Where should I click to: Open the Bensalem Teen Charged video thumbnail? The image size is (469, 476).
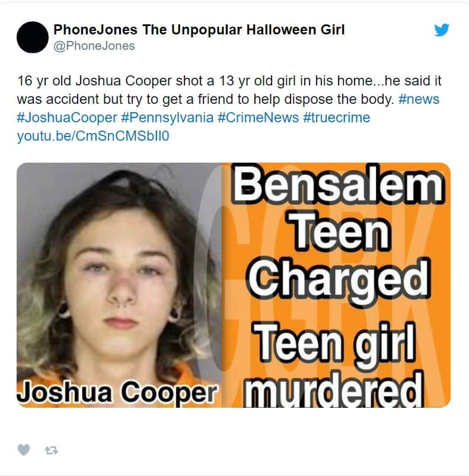point(234,285)
